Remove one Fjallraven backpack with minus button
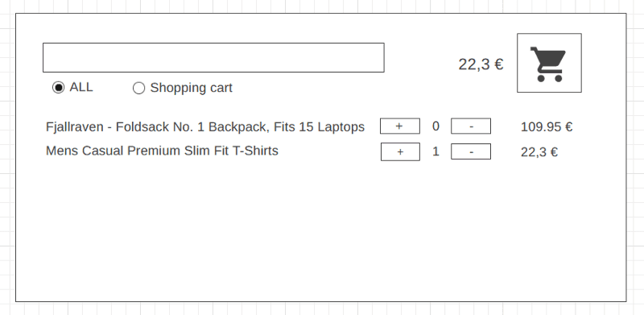This screenshot has width=644, height=315. click(x=471, y=126)
